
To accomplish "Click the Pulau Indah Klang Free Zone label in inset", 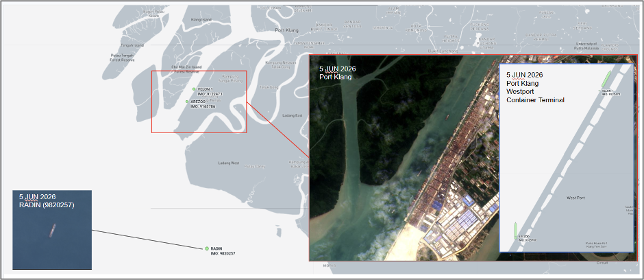I will [596, 244].
